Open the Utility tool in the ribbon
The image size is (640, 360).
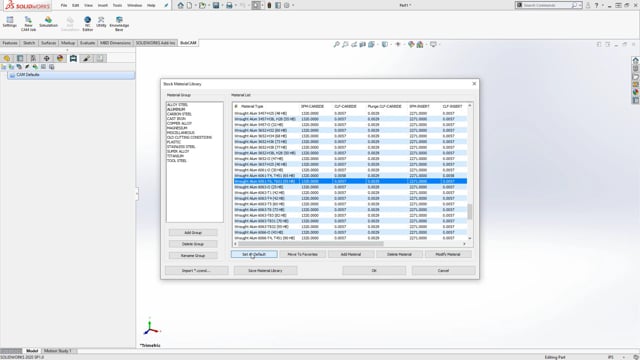click(101, 22)
